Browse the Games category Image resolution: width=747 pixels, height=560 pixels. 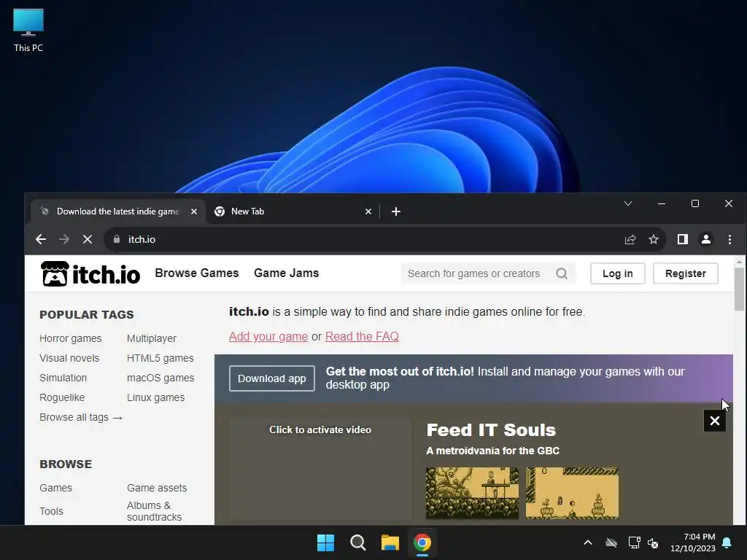(x=55, y=488)
